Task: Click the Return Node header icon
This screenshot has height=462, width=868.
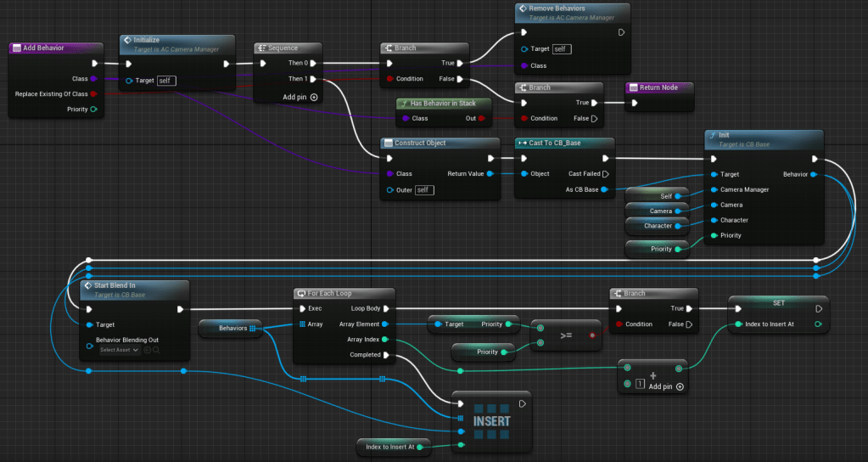Action: (x=633, y=87)
